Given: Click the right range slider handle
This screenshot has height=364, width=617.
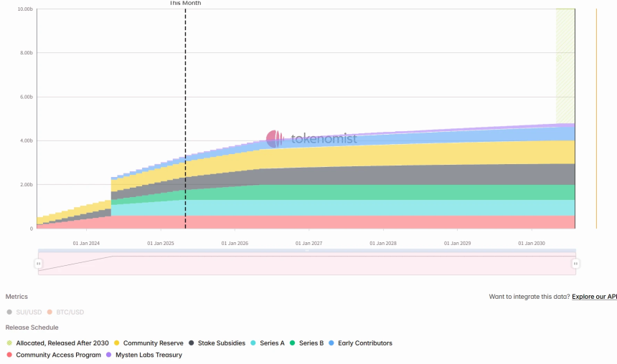Looking at the screenshot, I should pos(575,264).
